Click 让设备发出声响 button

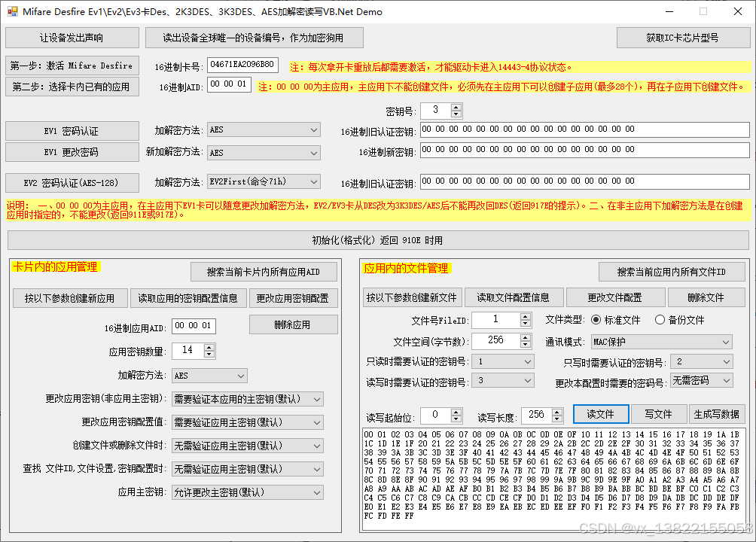click(72, 38)
